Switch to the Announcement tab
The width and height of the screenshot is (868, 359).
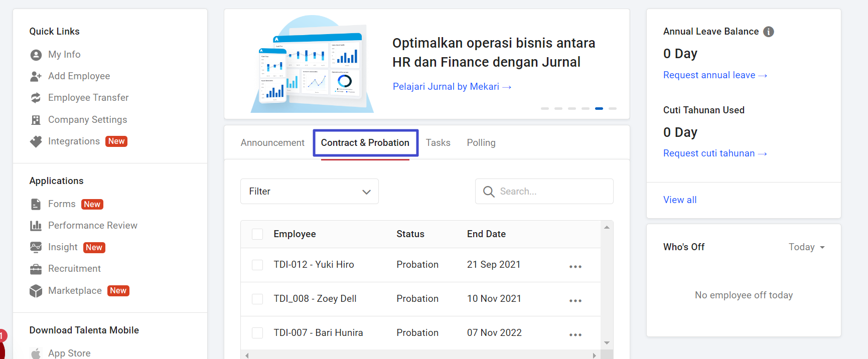tap(272, 143)
